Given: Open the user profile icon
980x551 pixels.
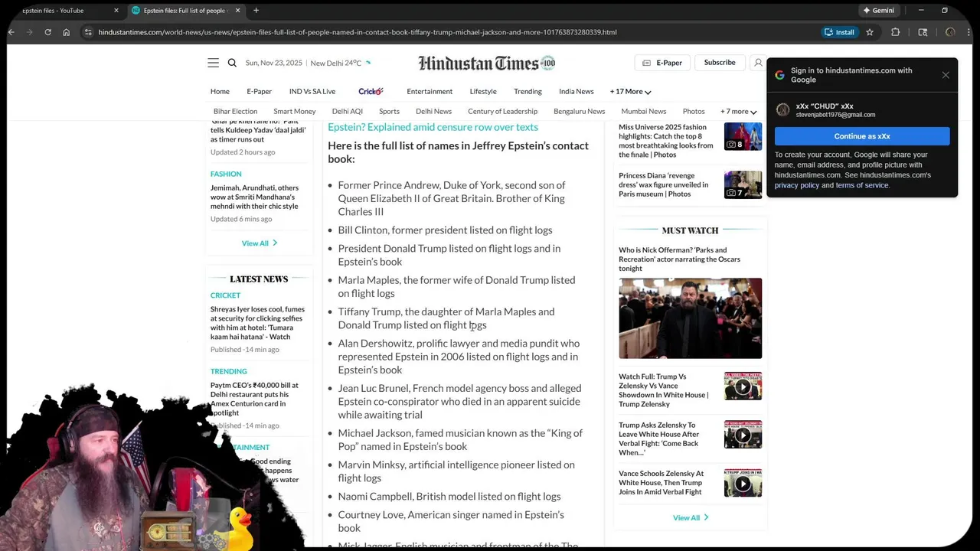Looking at the screenshot, I should [758, 63].
